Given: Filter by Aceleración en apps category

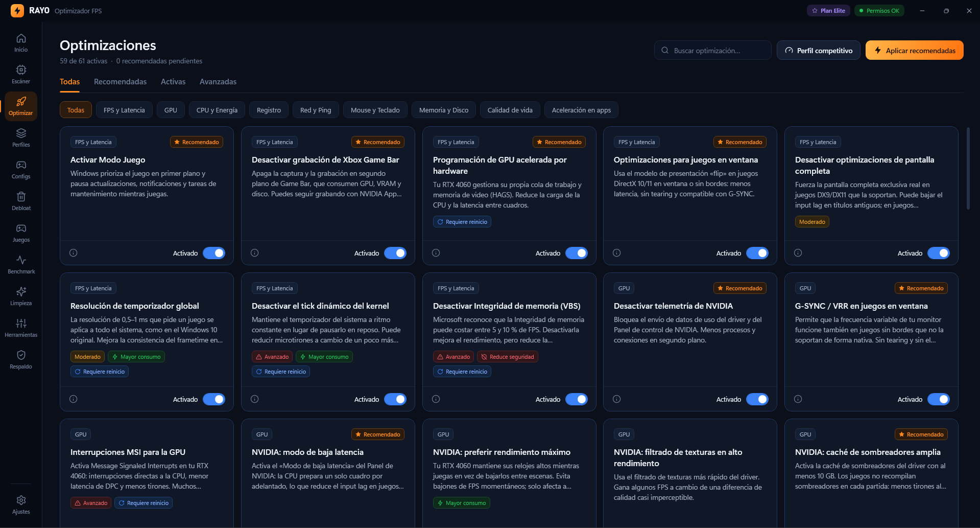Looking at the screenshot, I should pyautogui.click(x=581, y=110).
